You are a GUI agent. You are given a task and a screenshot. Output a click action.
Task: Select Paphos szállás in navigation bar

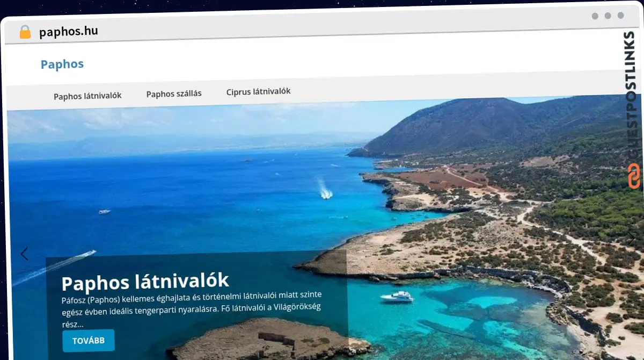pyautogui.click(x=174, y=93)
